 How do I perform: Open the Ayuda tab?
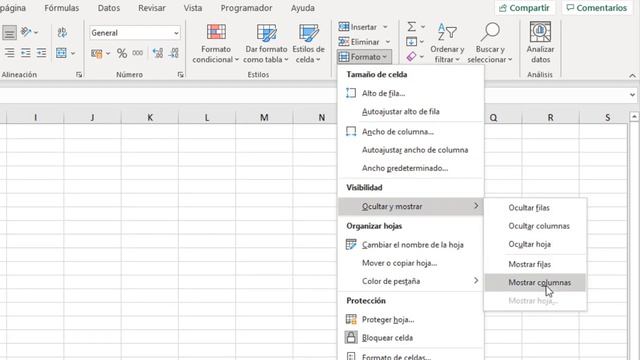click(302, 8)
